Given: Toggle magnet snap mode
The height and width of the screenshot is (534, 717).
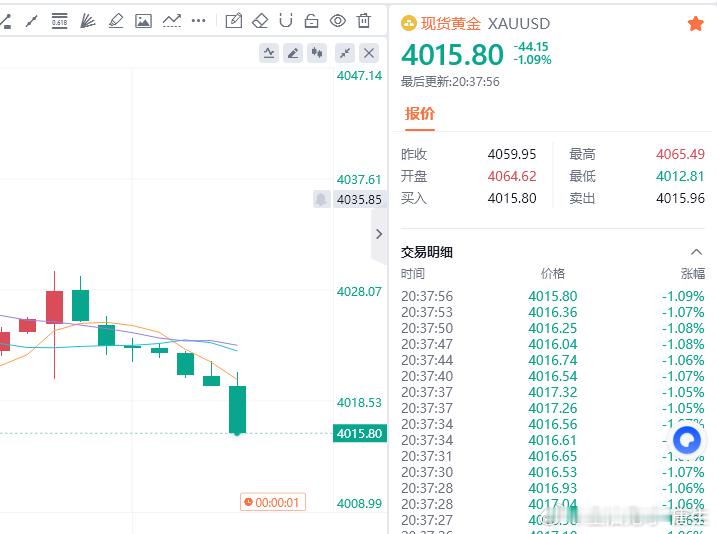Looking at the screenshot, I should 286,21.
